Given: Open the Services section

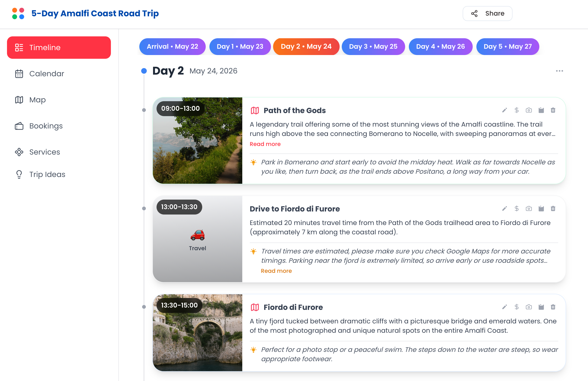Looking at the screenshot, I should tap(59, 152).
